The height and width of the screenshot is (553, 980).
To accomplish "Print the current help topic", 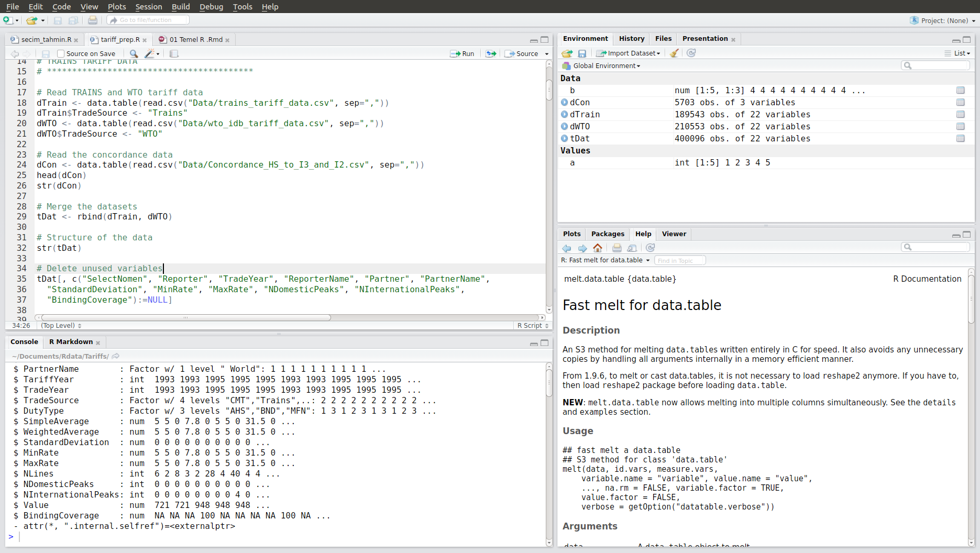I will click(x=617, y=248).
